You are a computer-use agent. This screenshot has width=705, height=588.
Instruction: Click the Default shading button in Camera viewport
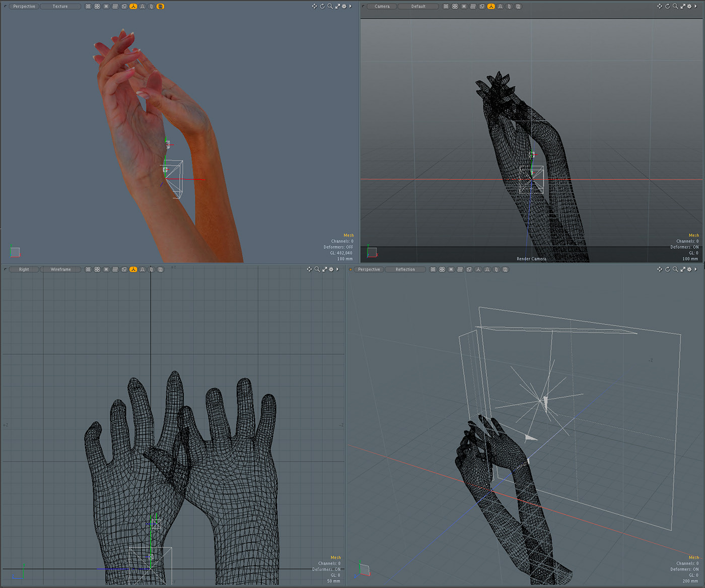click(418, 7)
